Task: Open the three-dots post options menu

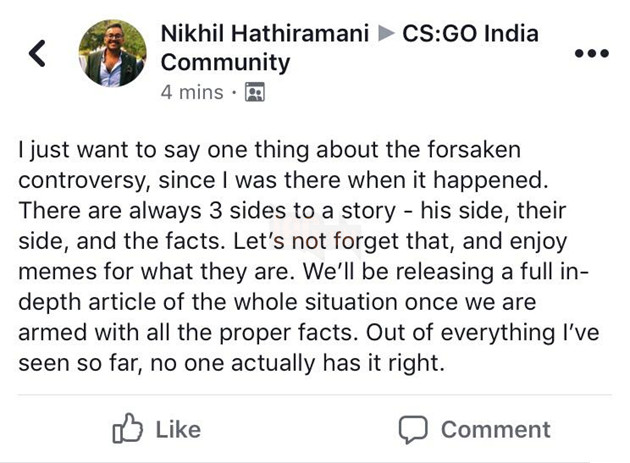Action: tap(591, 54)
